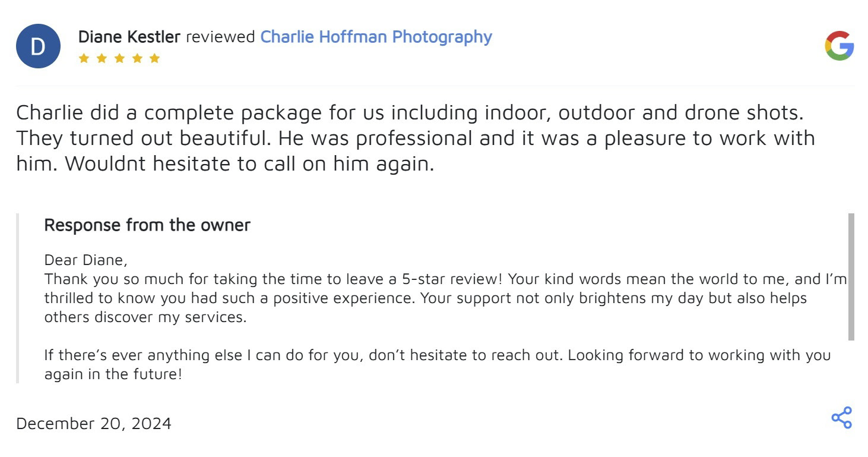Screen dimensions: 868x457
Task: Open the Charlie Hoffman Photography link
Action: 376,37
